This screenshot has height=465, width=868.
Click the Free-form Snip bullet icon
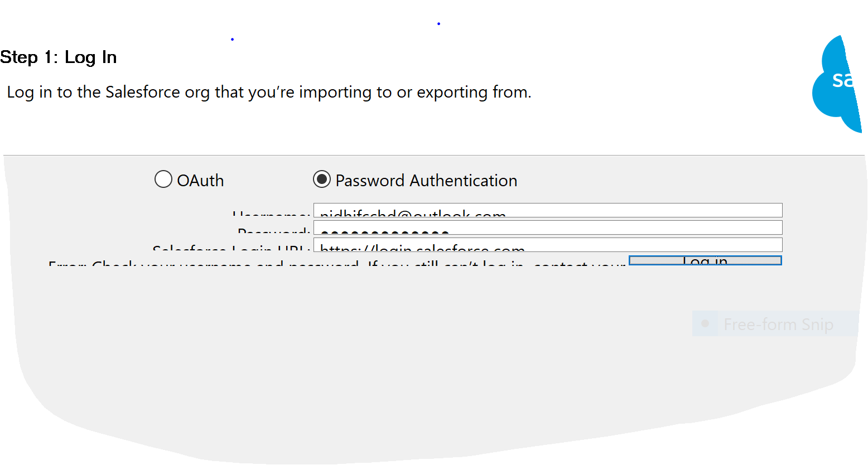pos(705,323)
